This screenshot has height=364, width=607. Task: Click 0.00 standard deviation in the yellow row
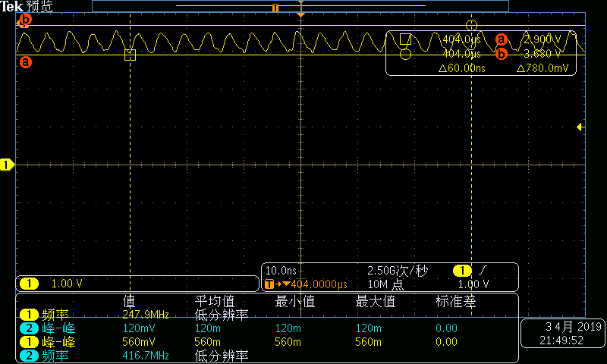446,342
